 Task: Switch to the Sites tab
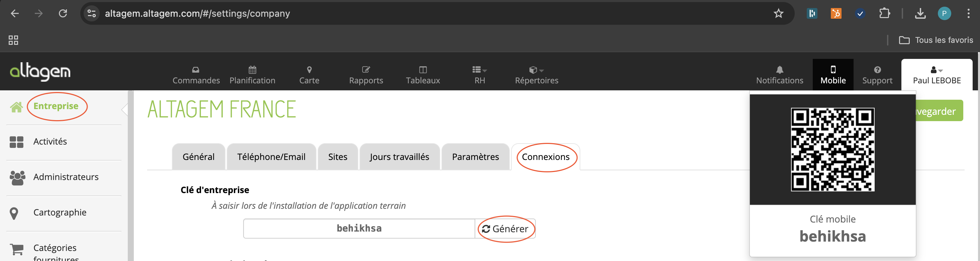[x=337, y=157]
